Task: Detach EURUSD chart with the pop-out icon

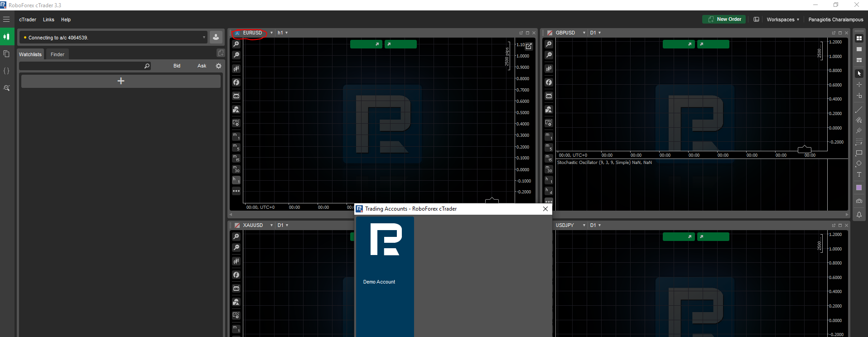Action: tap(521, 33)
